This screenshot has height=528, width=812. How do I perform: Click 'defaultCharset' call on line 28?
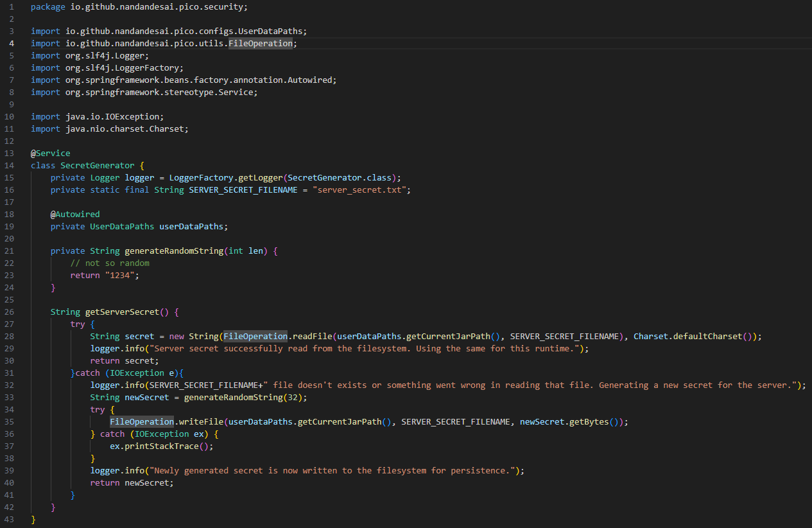(707, 337)
